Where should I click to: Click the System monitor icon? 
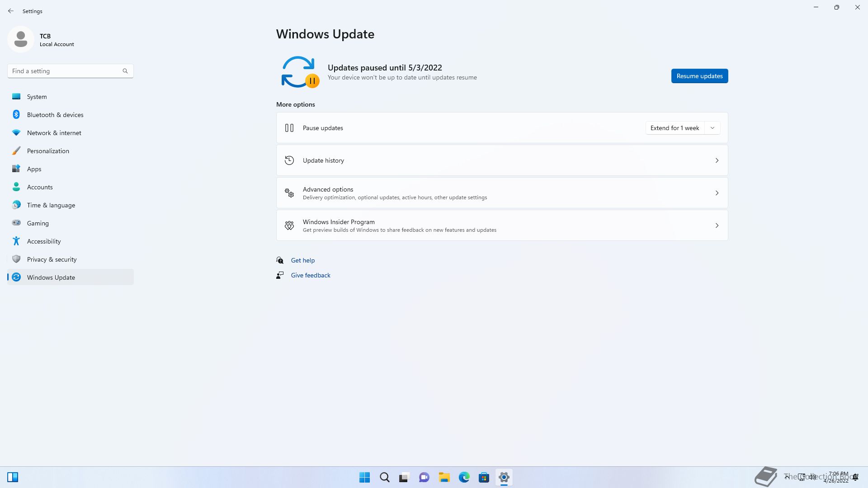pos(16,97)
